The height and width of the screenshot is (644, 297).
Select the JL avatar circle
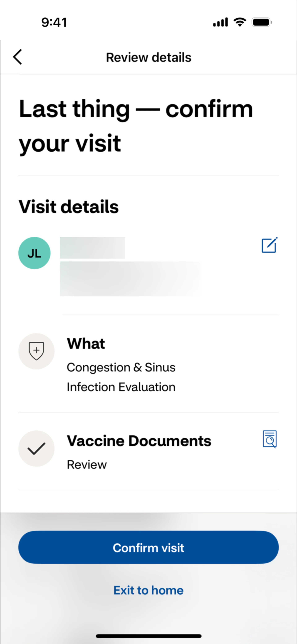pos(34,253)
